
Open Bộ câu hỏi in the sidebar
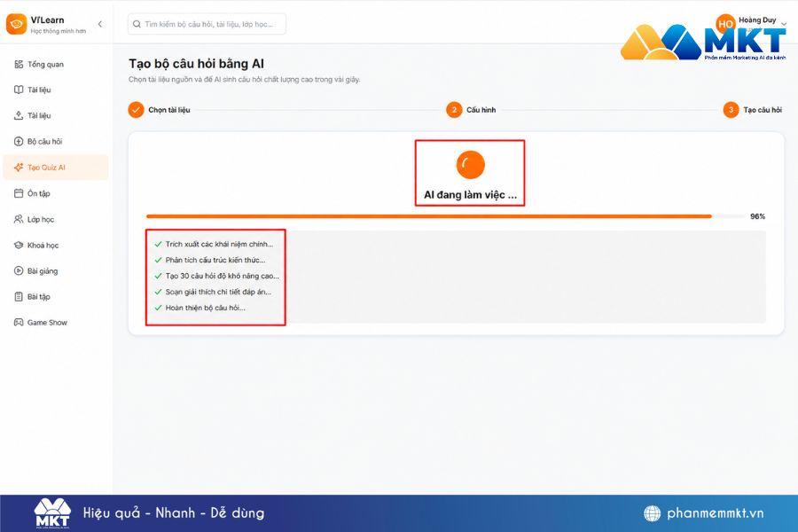coord(56,142)
